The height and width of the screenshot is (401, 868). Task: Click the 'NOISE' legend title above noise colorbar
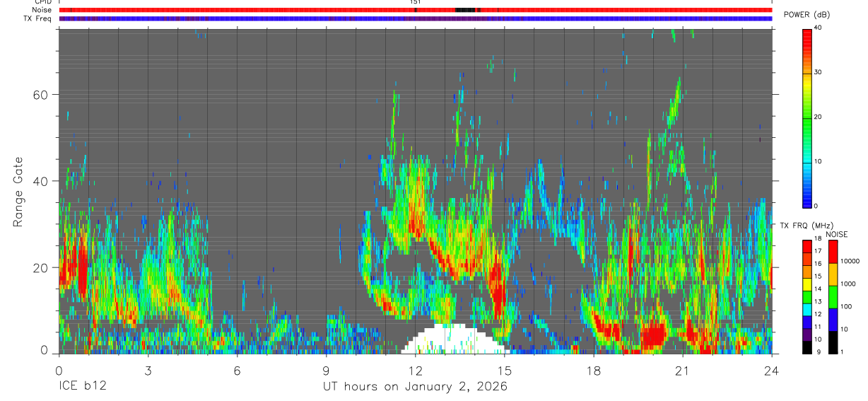pyautogui.click(x=836, y=234)
